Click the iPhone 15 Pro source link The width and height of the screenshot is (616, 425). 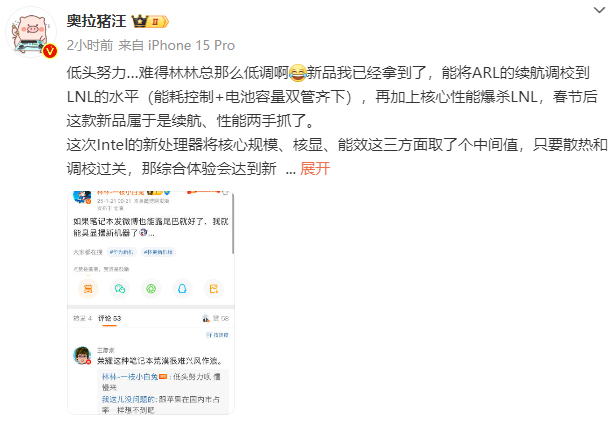[191, 46]
